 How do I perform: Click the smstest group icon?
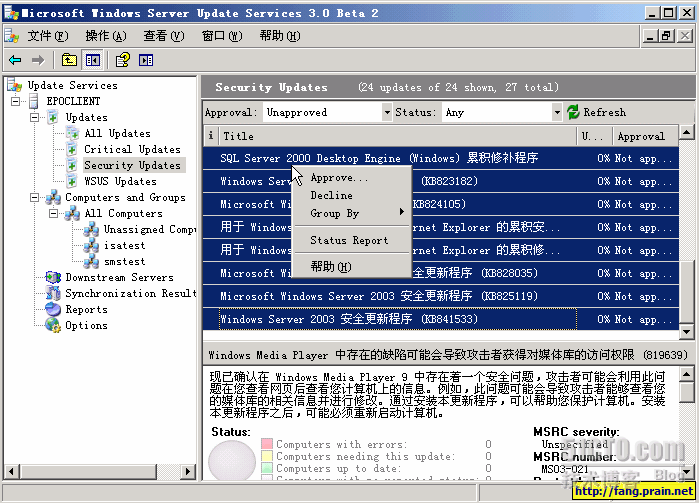click(x=91, y=261)
